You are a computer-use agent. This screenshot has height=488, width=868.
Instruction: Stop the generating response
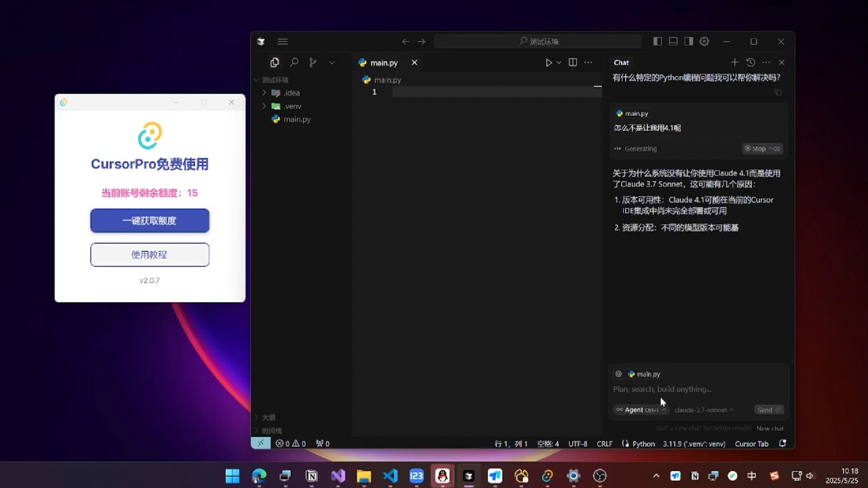pyautogui.click(x=762, y=148)
